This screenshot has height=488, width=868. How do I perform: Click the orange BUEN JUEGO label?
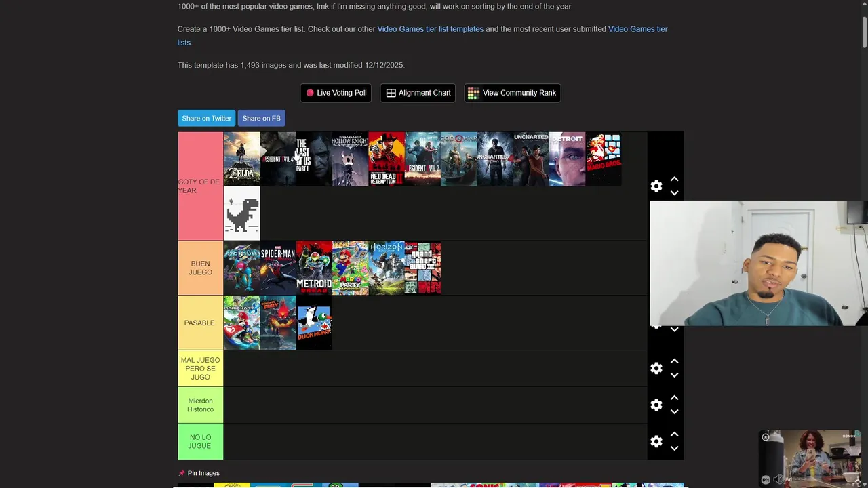(200, 268)
